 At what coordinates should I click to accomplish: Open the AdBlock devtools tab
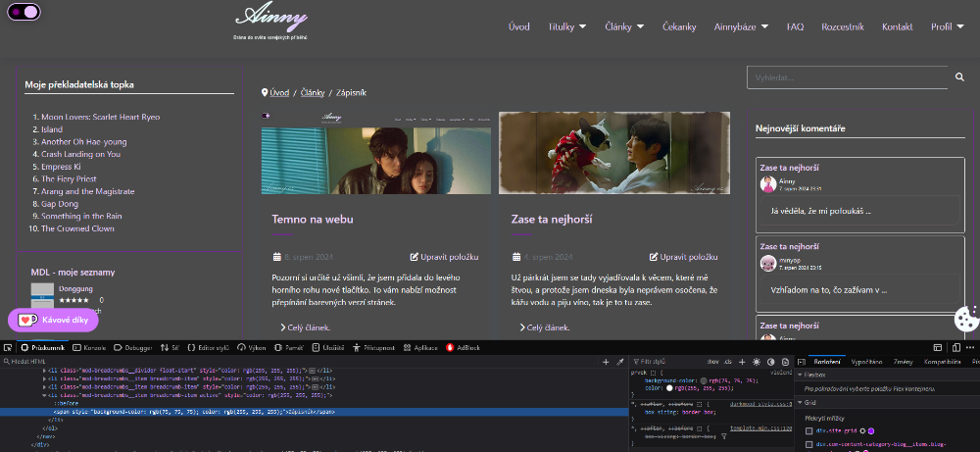464,348
